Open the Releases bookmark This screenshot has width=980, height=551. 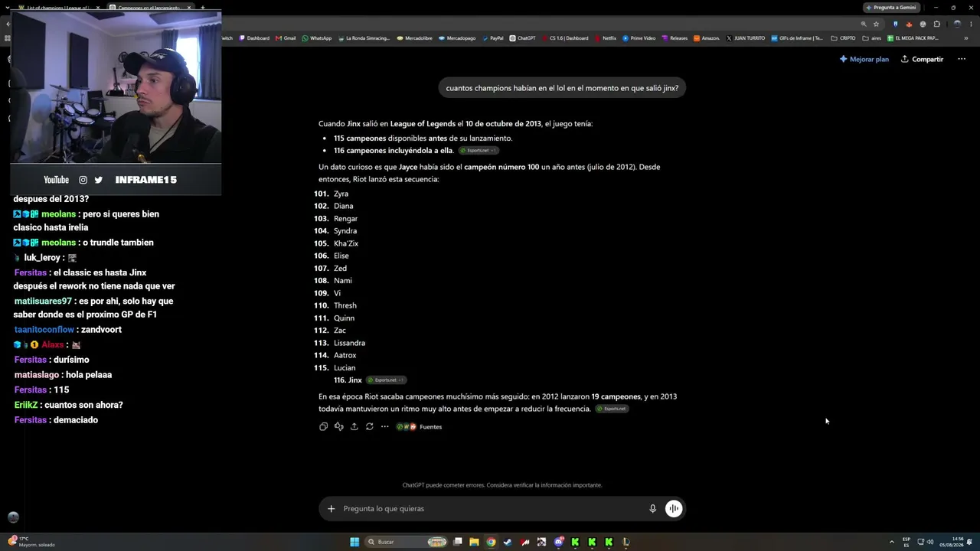[675, 38]
